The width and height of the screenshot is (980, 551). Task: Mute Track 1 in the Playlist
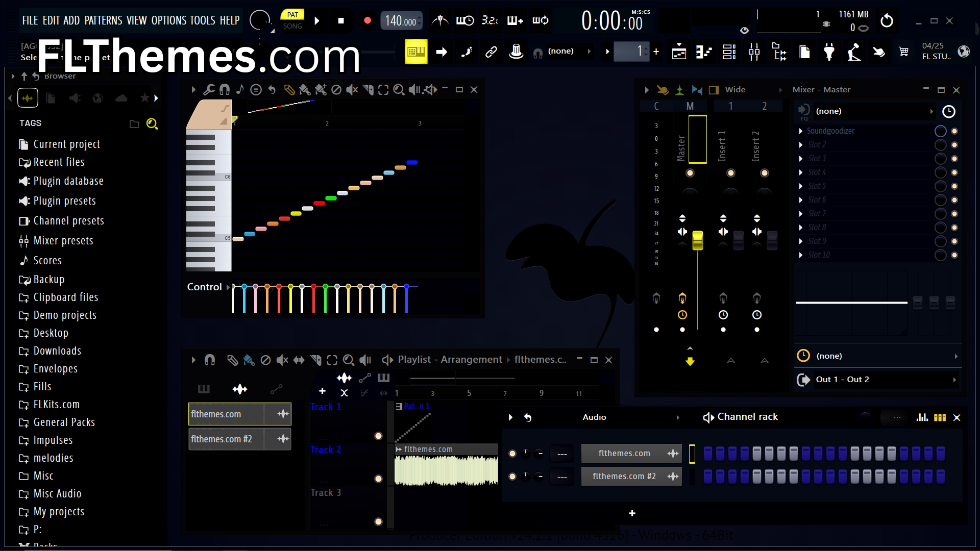pyautogui.click(x=378, y=436)
